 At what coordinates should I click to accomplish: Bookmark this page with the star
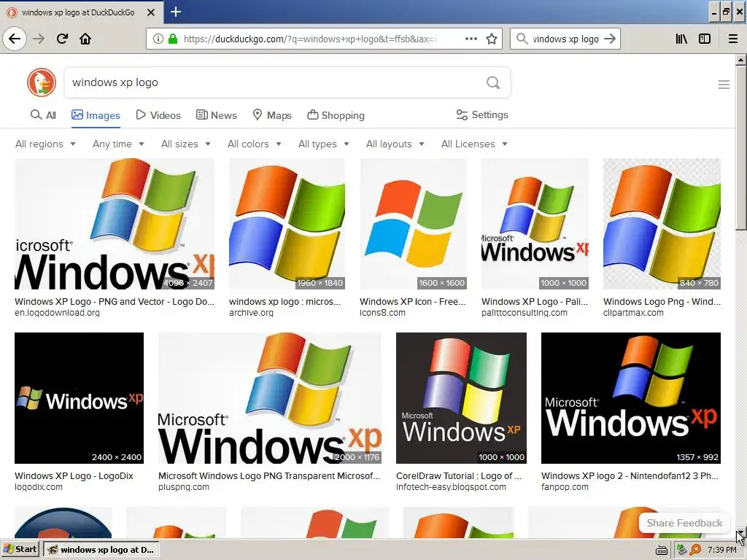[x=492, y=39]
